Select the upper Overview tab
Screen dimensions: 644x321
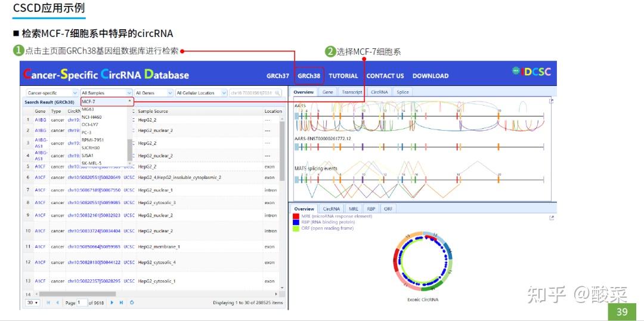tap(304, 92)
